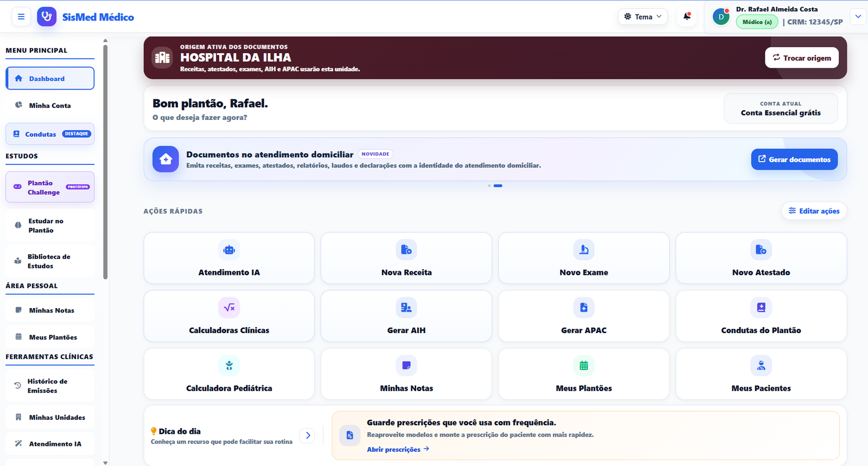Screen dimensions: 868x466
Task: Click the sidebar scroll up arrow
Action: point(105,40)
